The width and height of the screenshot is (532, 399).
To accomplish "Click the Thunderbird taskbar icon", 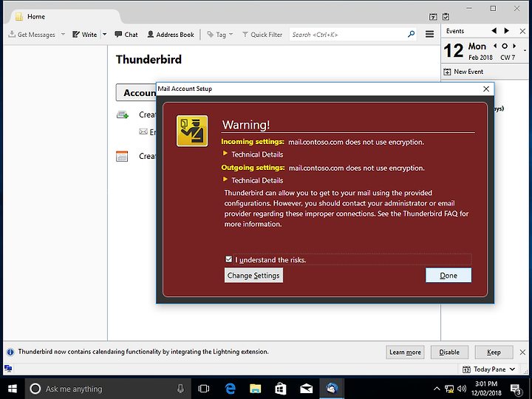I will [x=332, y=389].
